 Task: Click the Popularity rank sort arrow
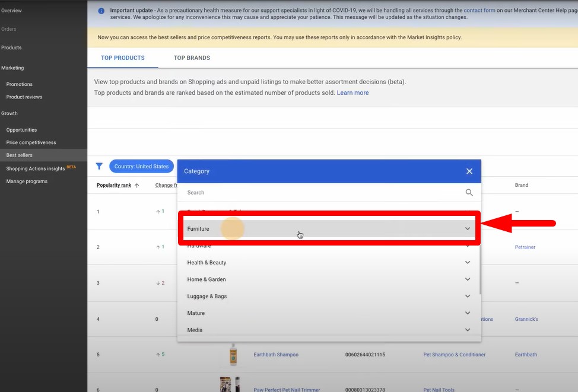tap(136, 185)
